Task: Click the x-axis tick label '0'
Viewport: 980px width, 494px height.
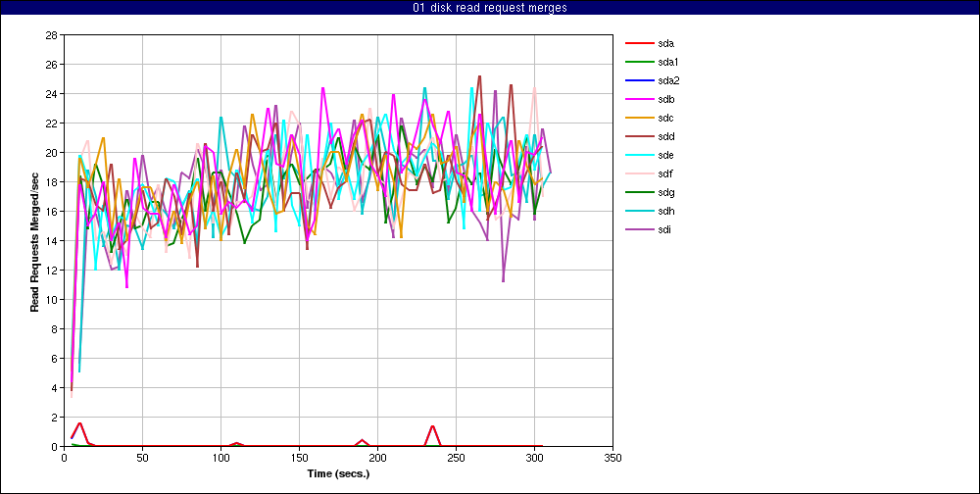Action: click(x=64, y=457)
